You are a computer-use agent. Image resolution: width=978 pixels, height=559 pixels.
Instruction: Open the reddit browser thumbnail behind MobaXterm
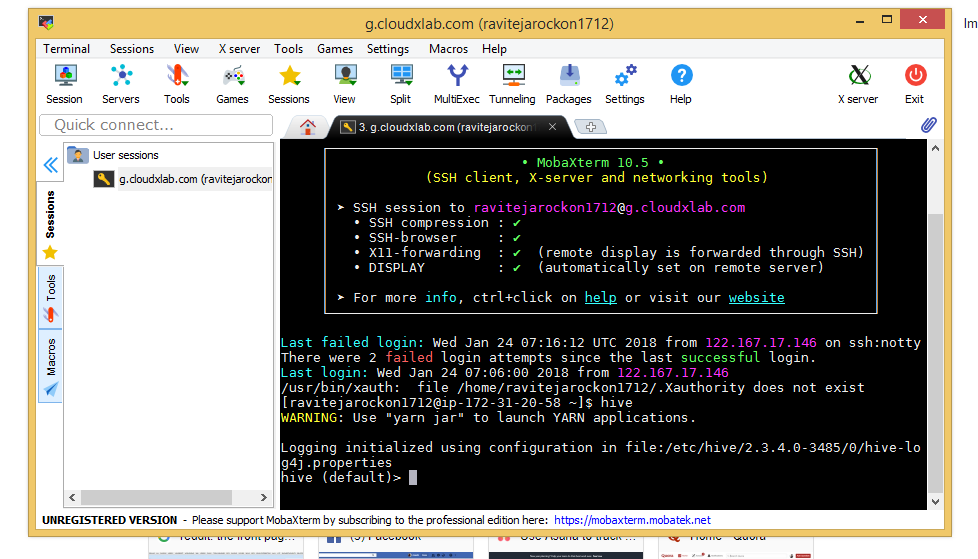[x=226, y=547]
